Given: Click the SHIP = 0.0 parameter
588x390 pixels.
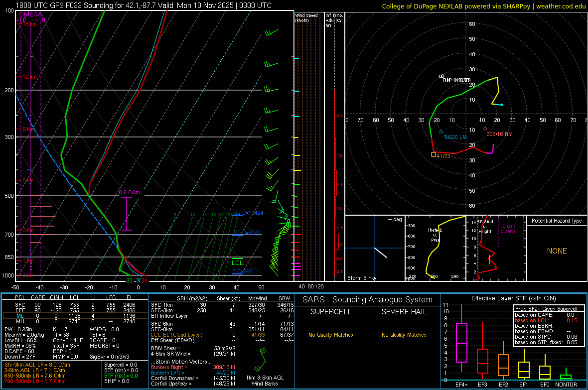Looking at the screenshot, I should (x=117, y=381).
